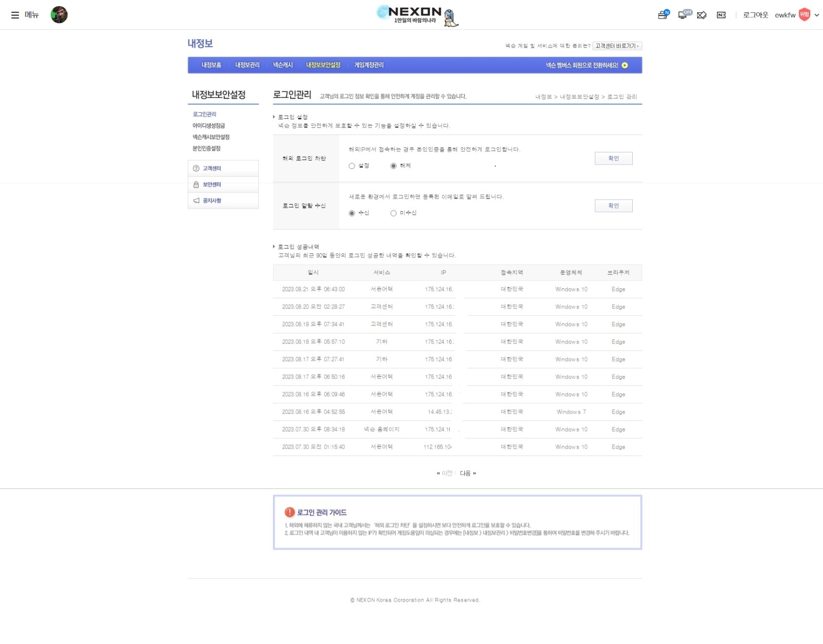Viewport: 823px width, 644px height.
Task: Open the mail envelope icon
Action: click(x=702, y=15)
